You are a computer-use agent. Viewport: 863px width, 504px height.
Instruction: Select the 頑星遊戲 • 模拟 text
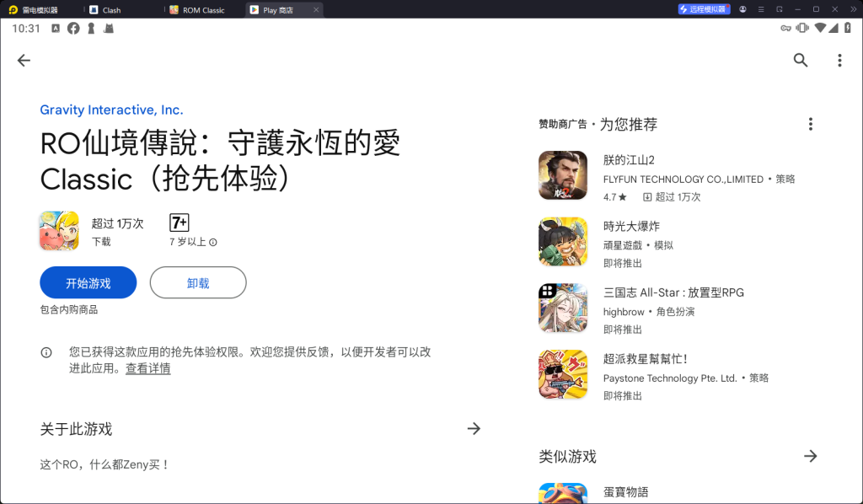pyautogui.click(x=639, y=245)
